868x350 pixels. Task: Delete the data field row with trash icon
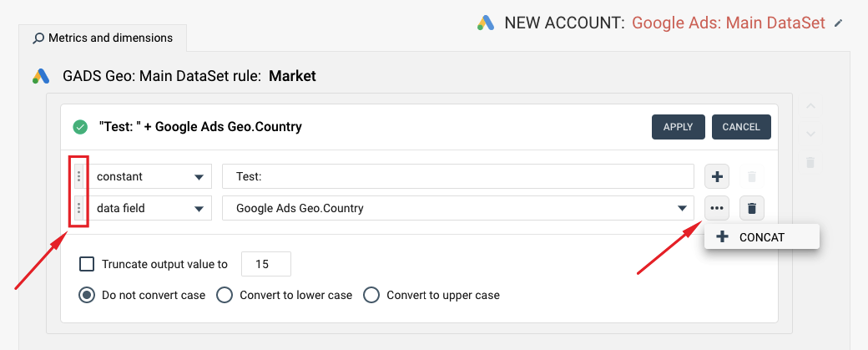pyautogui.click(x=752, y=208)
